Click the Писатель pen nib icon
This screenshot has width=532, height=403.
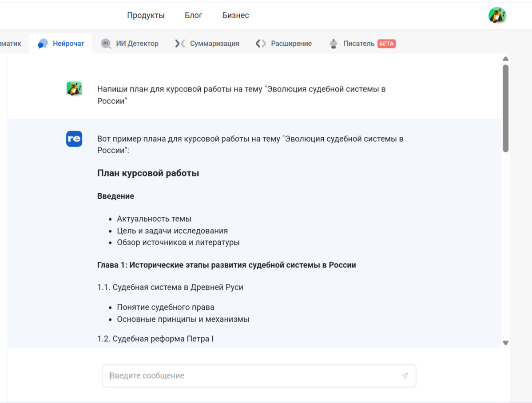tap(333, 44)
